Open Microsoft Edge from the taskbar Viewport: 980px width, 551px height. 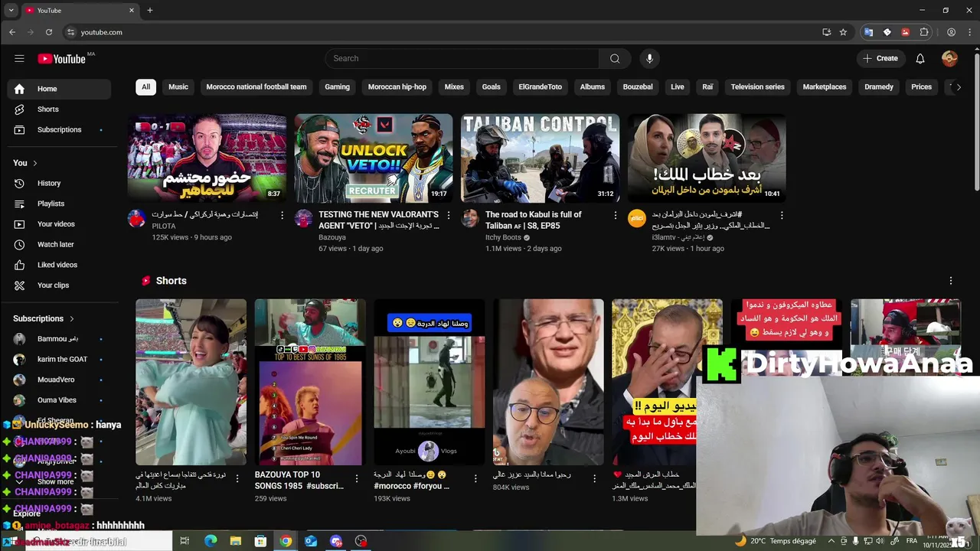pos(211,541)
